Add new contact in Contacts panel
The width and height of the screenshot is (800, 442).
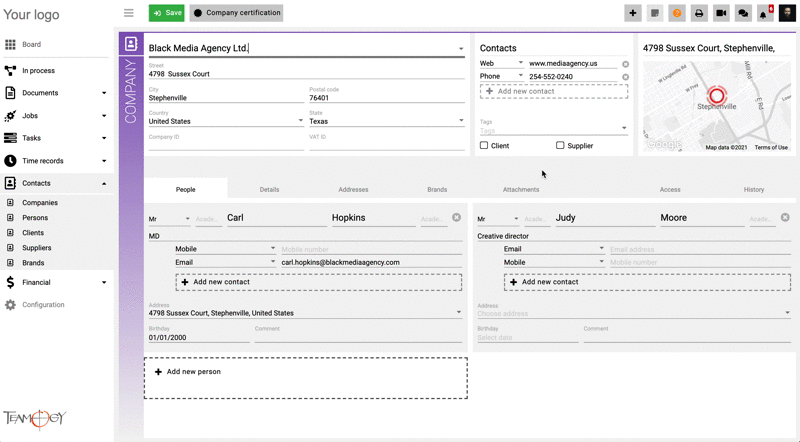click(x=554, y=91)
